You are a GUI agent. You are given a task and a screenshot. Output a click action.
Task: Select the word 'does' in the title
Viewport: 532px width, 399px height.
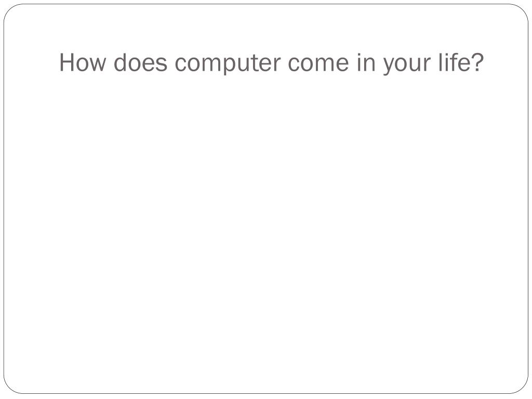click(140, 62)
